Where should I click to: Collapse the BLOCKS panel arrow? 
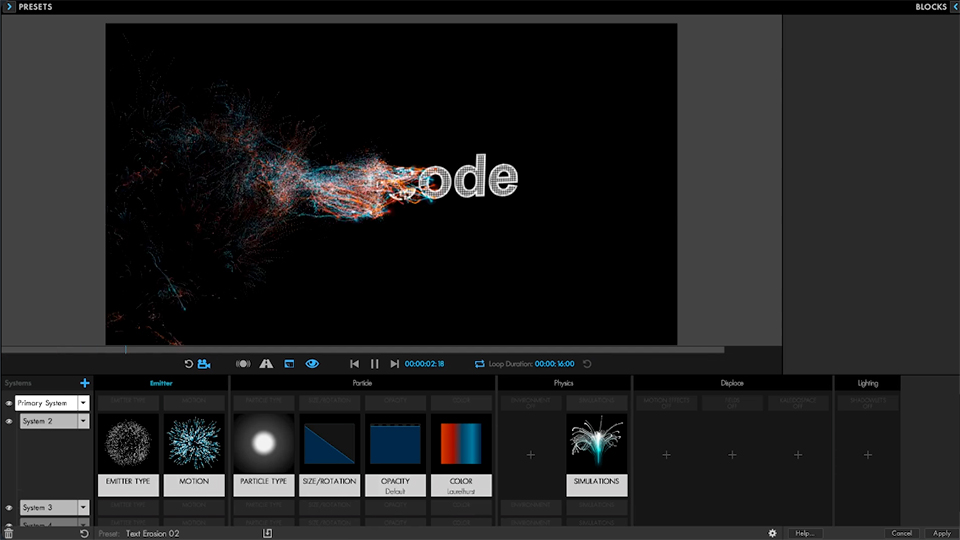(x=954, y=7)
